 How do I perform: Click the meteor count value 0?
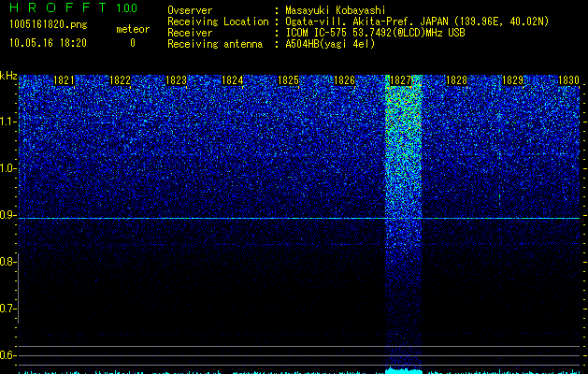(133, 43)
